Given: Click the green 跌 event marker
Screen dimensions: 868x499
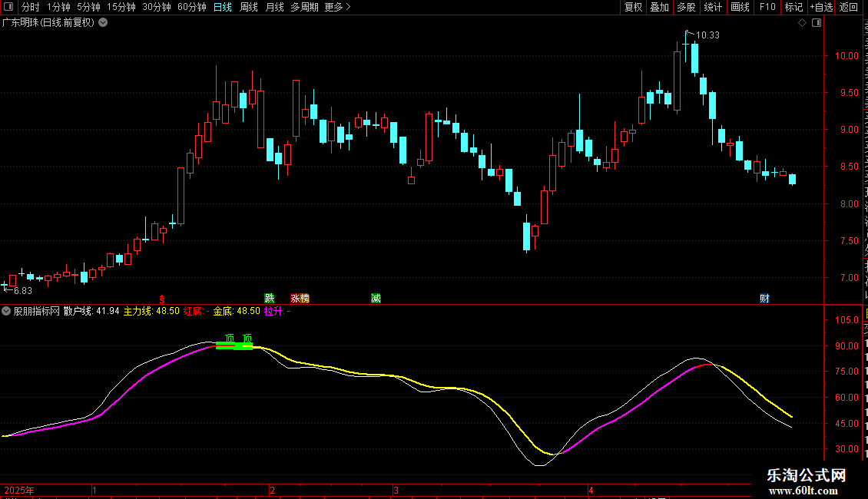Looking at the screenshot, I should [269, 299].
